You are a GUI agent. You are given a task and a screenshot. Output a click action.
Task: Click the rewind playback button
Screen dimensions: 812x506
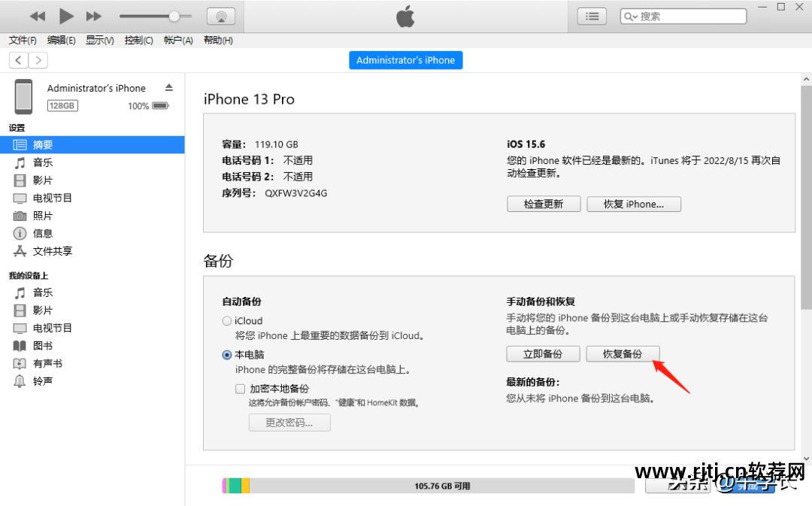click(x=38, y=17)
